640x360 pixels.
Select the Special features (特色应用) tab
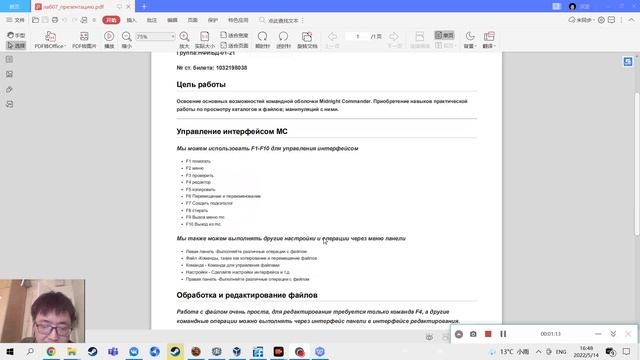(x=238, y=20)
